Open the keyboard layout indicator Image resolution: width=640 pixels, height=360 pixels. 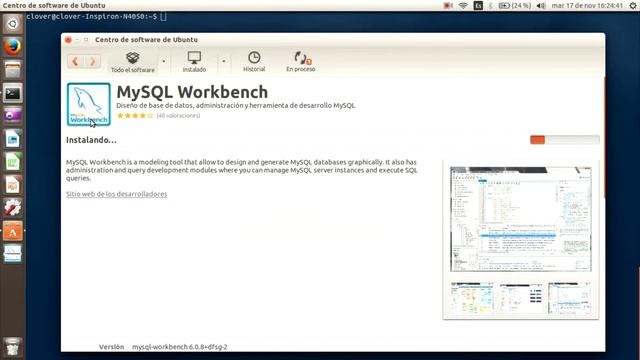tap(478, 5)
